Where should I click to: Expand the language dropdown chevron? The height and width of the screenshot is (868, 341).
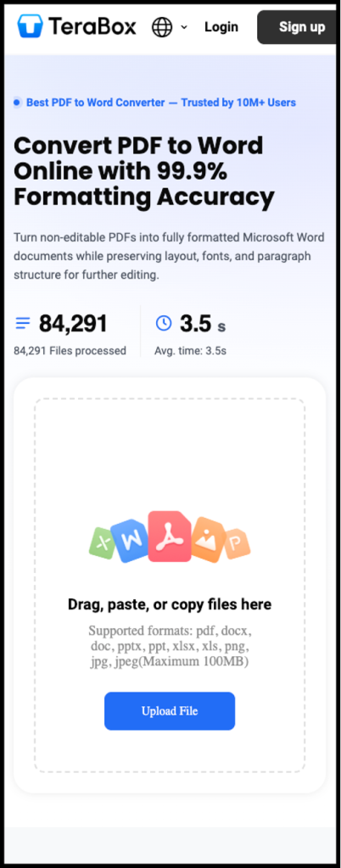184,27
